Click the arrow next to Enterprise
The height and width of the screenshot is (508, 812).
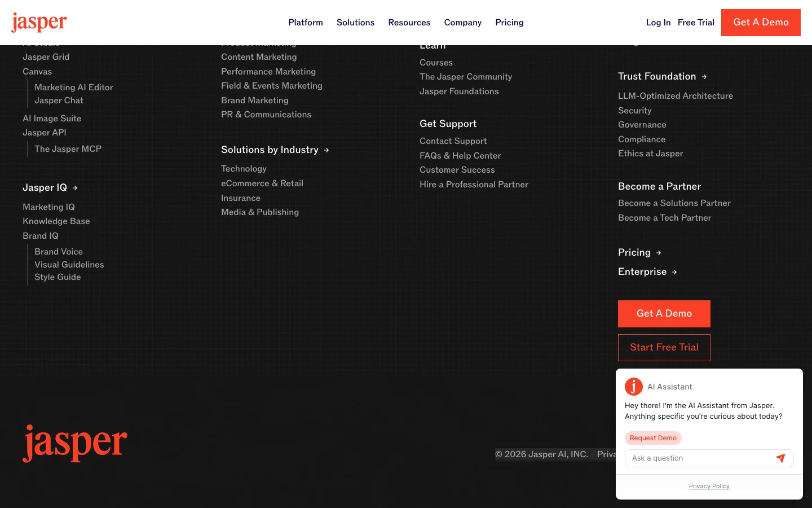pyautogui.click(x=674, y=272)
